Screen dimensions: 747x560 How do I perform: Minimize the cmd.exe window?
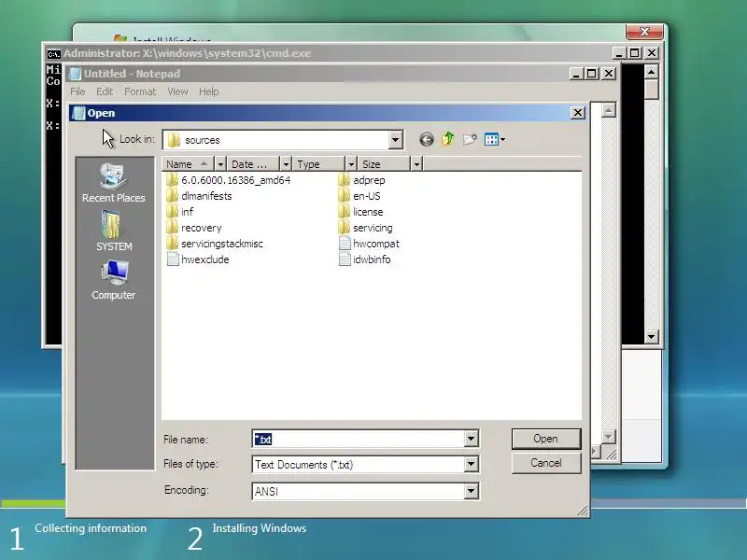618,53
